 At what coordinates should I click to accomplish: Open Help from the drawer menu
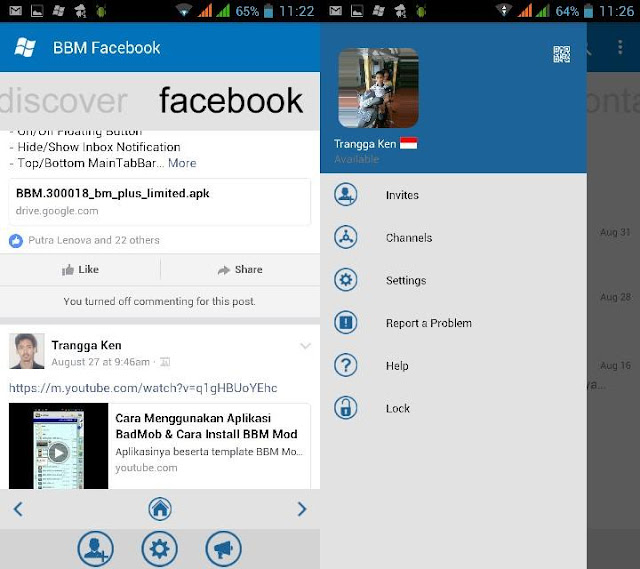453,366
